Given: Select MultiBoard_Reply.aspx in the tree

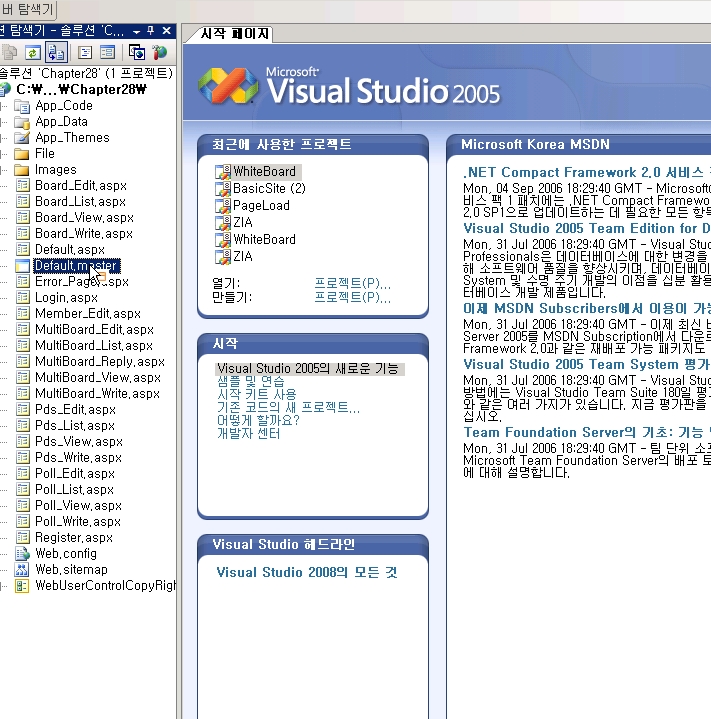Looking at the screenshot, I should [x=100, y=362].
